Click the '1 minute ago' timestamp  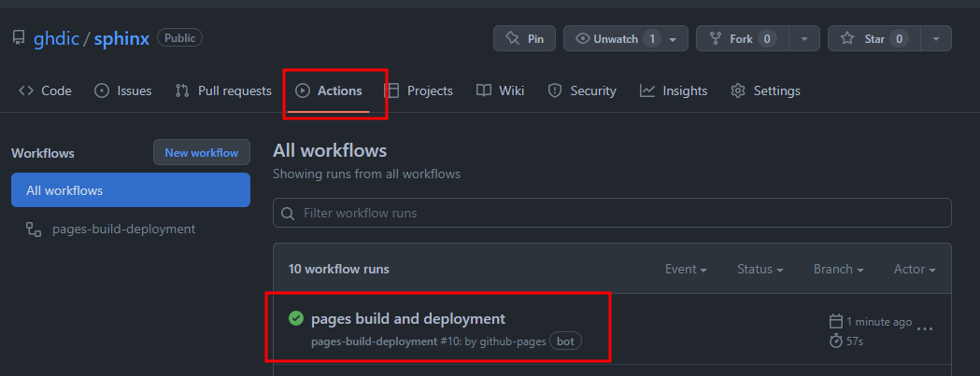click(x=879, y=322)
